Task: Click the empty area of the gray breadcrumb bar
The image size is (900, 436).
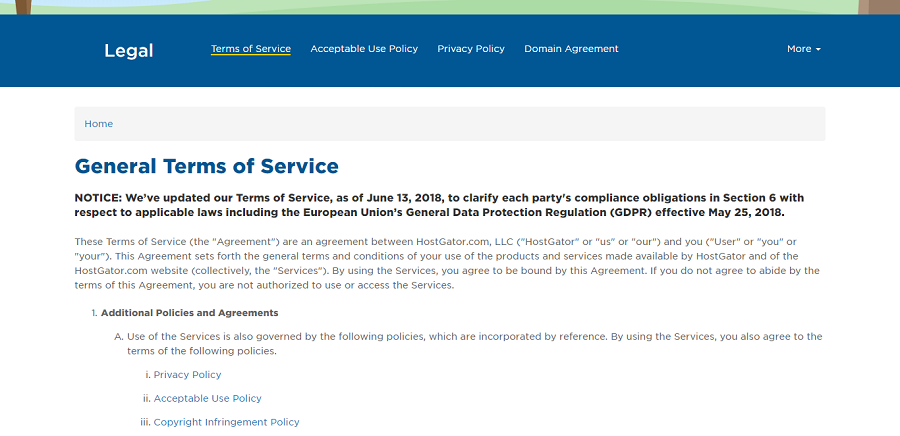Action: pyautogui.click(x=500, y=124)
